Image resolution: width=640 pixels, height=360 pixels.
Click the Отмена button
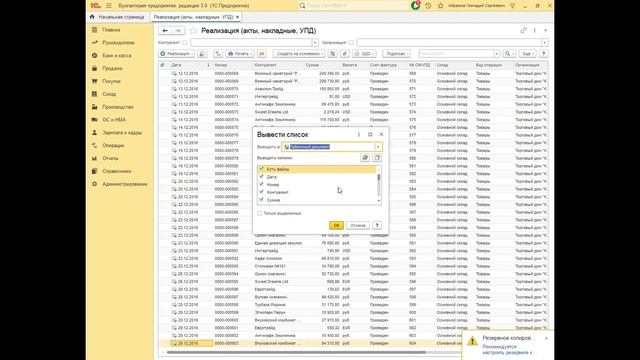pos(358,225)
